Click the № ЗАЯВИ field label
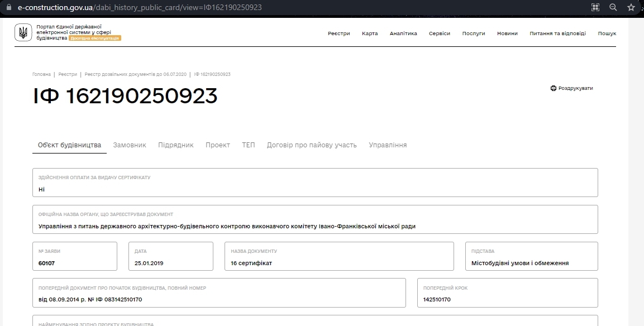The height and width of the screenshot is (326, 644). click(49, 251)
